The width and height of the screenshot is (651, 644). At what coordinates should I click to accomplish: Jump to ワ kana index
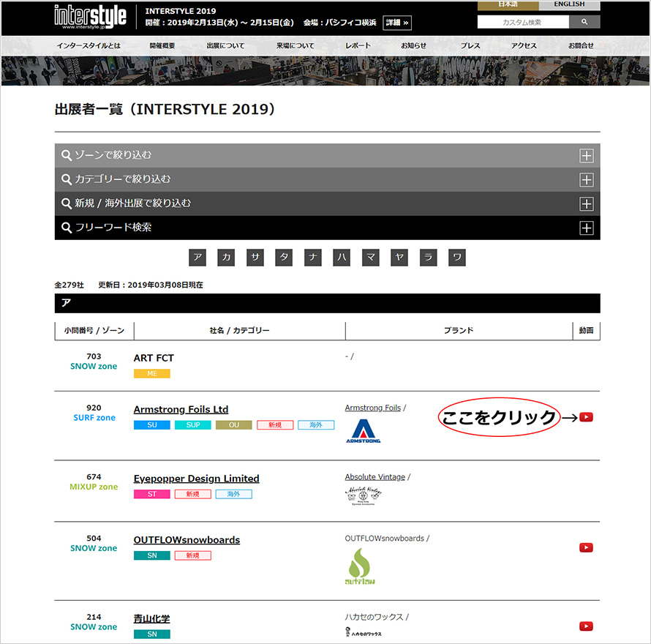(x=457, y=257)
